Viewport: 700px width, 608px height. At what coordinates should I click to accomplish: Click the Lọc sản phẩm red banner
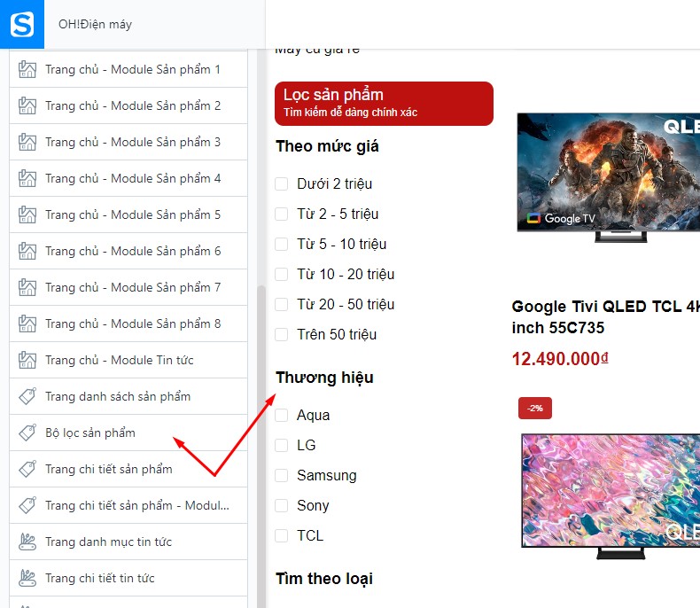point(384,104)
